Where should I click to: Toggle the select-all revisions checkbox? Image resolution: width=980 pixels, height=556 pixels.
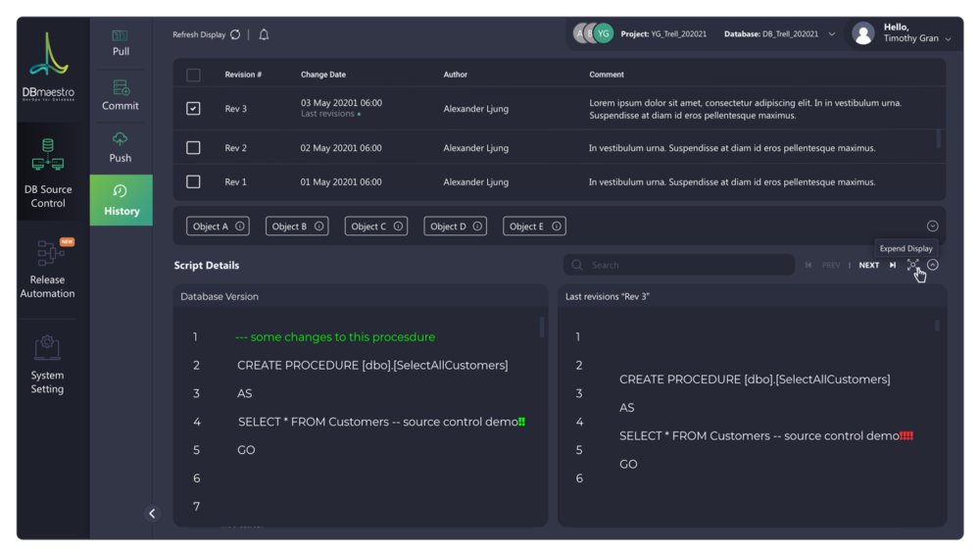(193, 76)
